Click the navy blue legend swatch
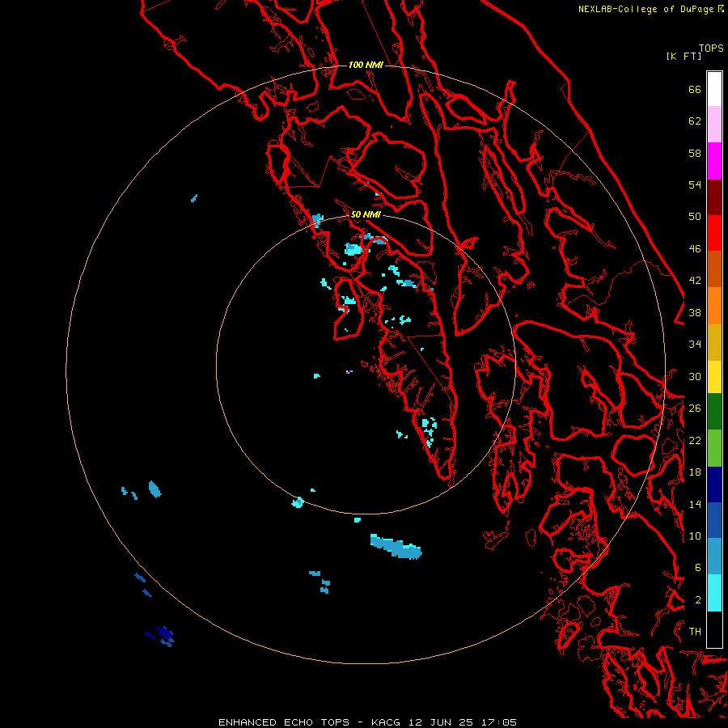The height and width of the screenshot is (728, 728). click(x=714, y=485)
